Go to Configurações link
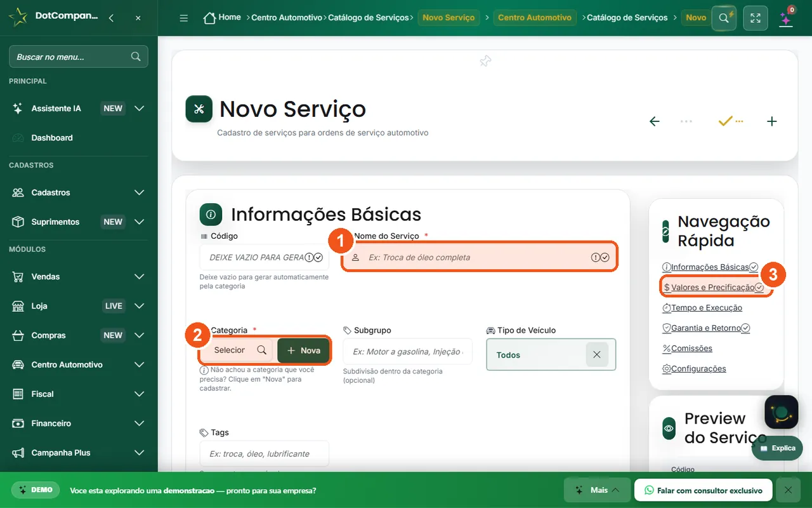 click(x=694, y=369)
